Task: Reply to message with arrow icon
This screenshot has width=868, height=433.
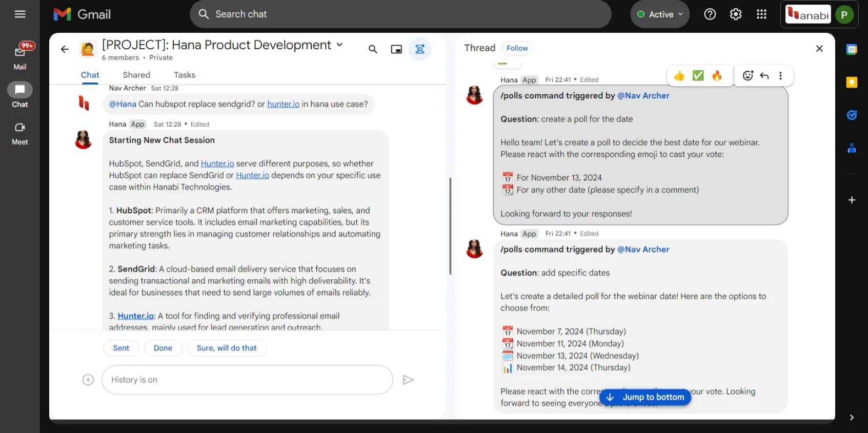Action: [x=764, y=76]
